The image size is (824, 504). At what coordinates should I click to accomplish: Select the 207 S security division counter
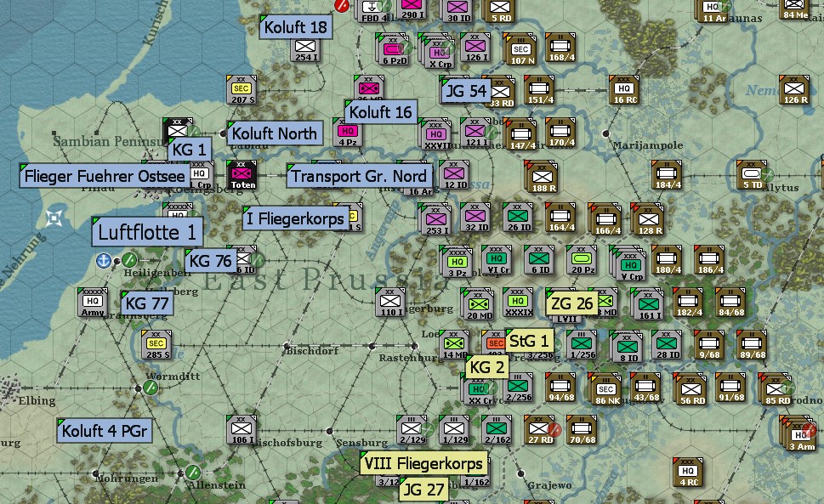(x=242, y=90)
